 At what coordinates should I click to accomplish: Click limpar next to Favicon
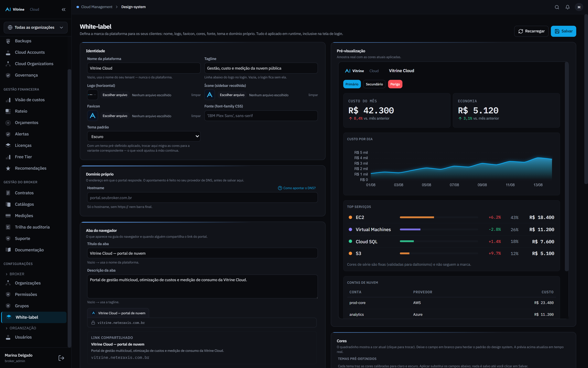click(196, 116)
